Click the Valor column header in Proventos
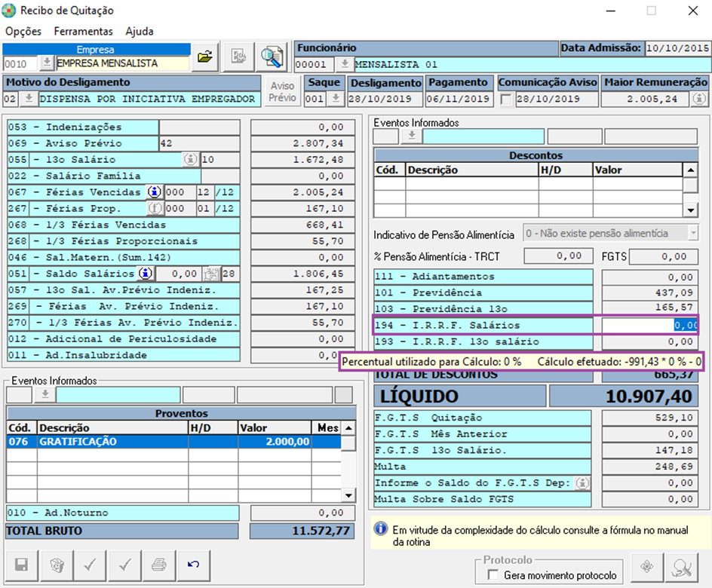The height and width of the screenshot is (588, 712). click(x=275, y=428)
